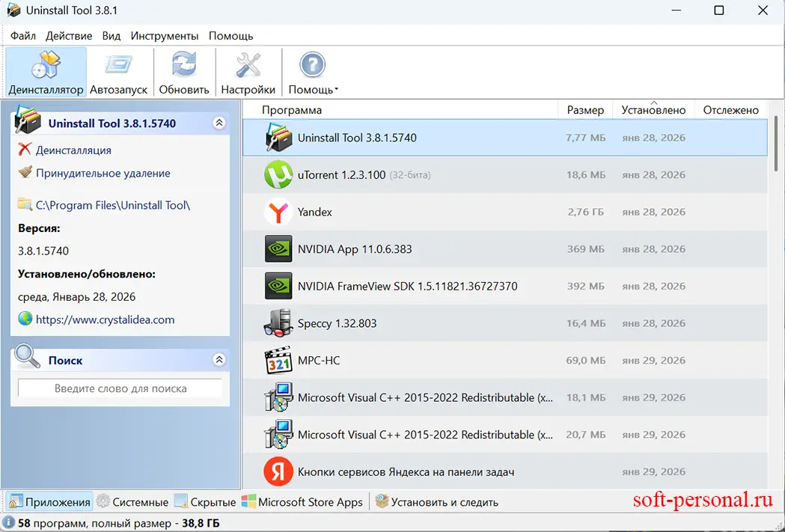
Task: Click the info icon in status bar
Action: (8, 523)
